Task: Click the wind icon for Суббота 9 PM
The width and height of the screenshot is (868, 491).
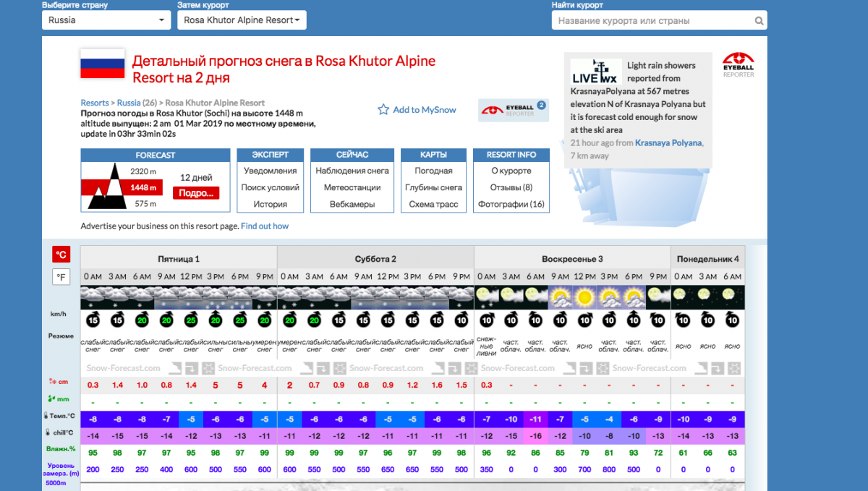Action: coord(461,319)
